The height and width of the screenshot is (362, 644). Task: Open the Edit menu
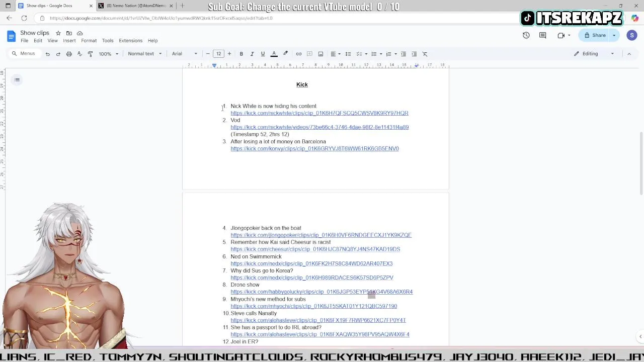coord(38,41)
